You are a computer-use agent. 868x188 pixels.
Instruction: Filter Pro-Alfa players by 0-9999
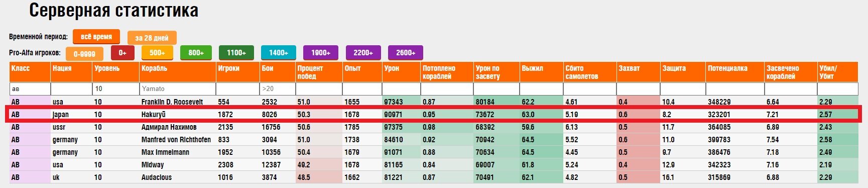click(84, 54)
